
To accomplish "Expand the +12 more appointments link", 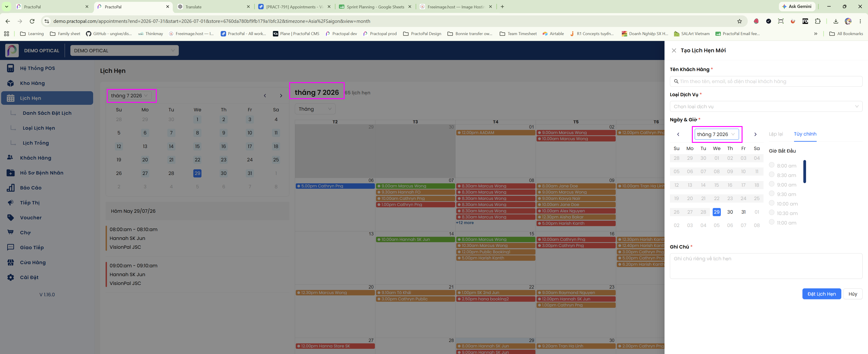I will [465, 223].
